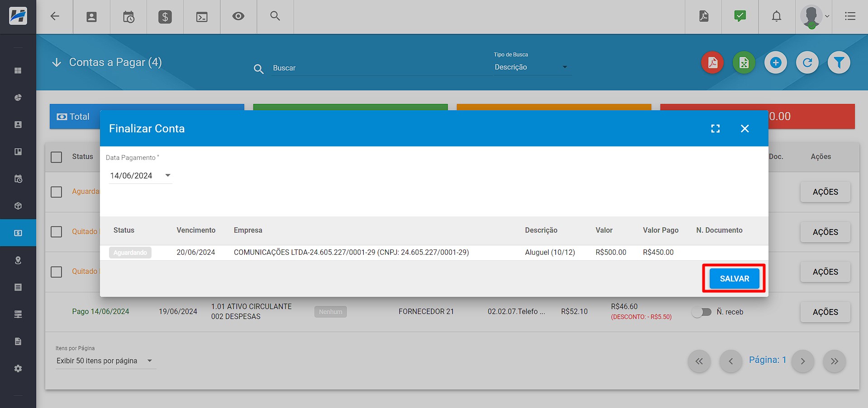Click the application logo at top left

[x=18, y=16]
